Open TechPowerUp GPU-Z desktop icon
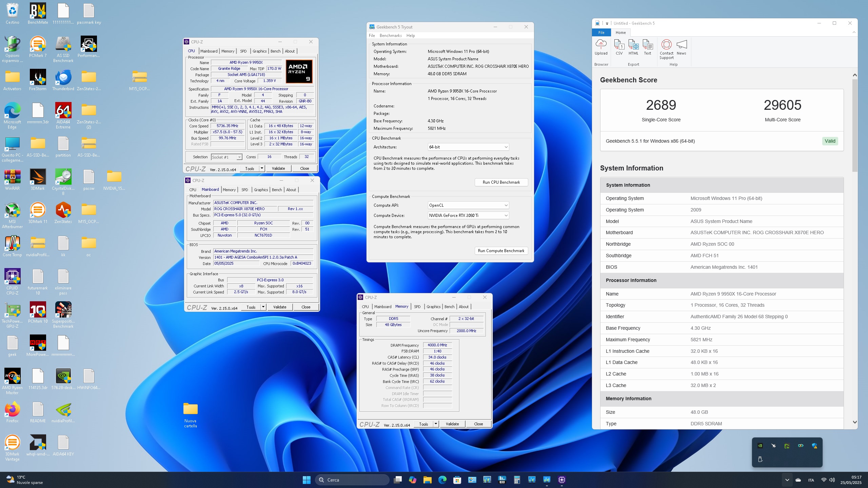Screen dimensions: 868x488 coord(12,315)
